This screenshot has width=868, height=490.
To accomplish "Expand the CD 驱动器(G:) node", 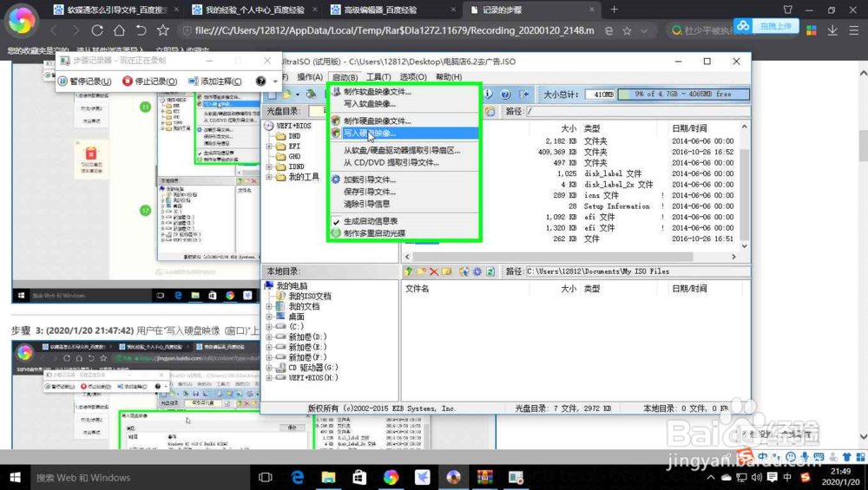I will (x=270, y=368).
